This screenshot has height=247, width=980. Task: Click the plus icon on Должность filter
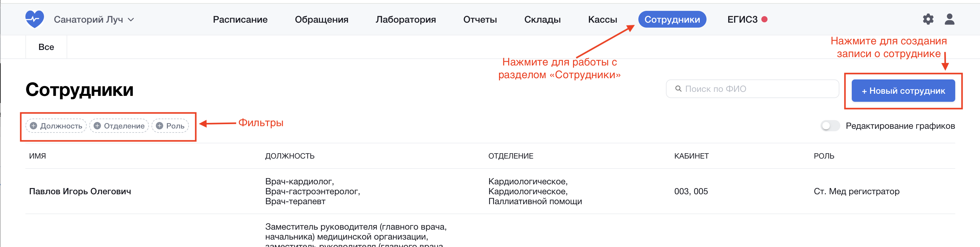click(33, 126)
